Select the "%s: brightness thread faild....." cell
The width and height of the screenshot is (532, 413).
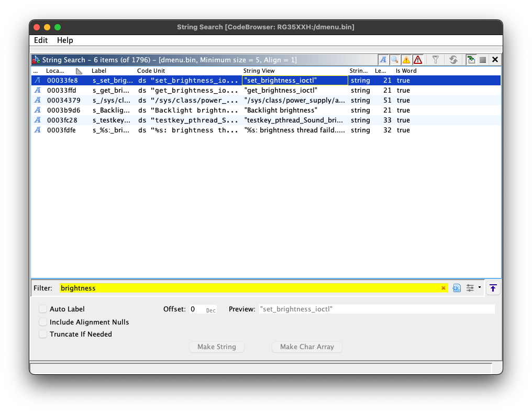pyautogui.click(x=294, y=130)
